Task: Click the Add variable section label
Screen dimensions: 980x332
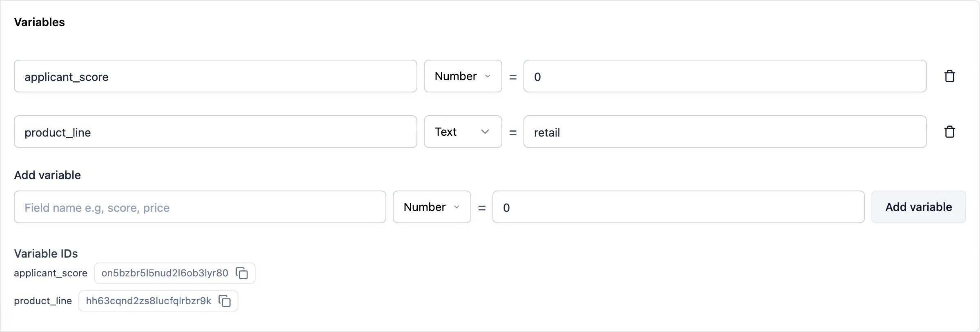Action: [x=48, y=175]
